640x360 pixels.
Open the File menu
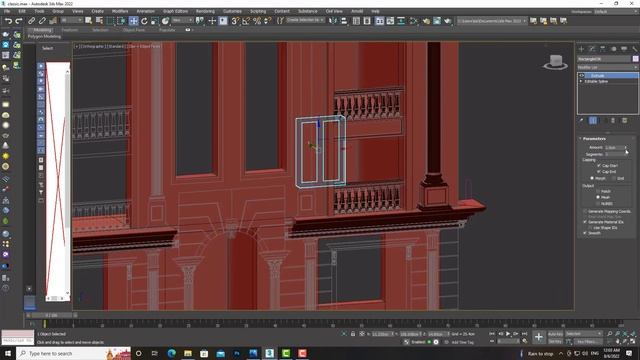point(7,11)
